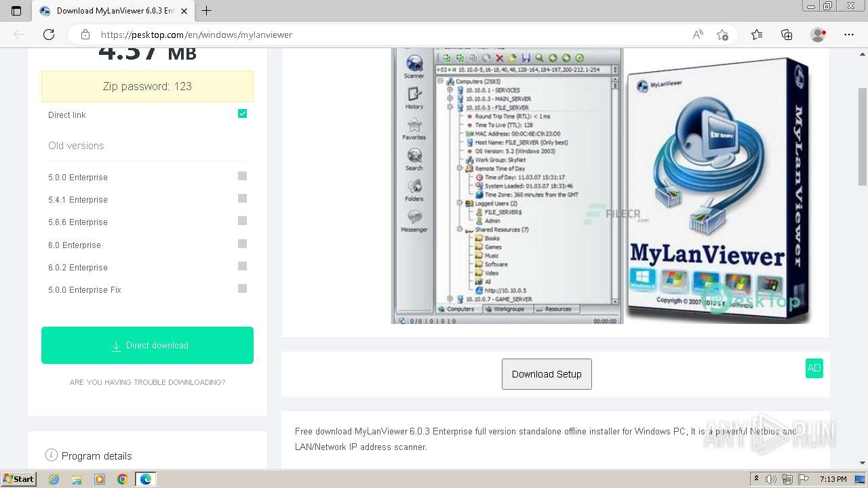Click the Program details info icon
The image size is (868, 488).
51,455
